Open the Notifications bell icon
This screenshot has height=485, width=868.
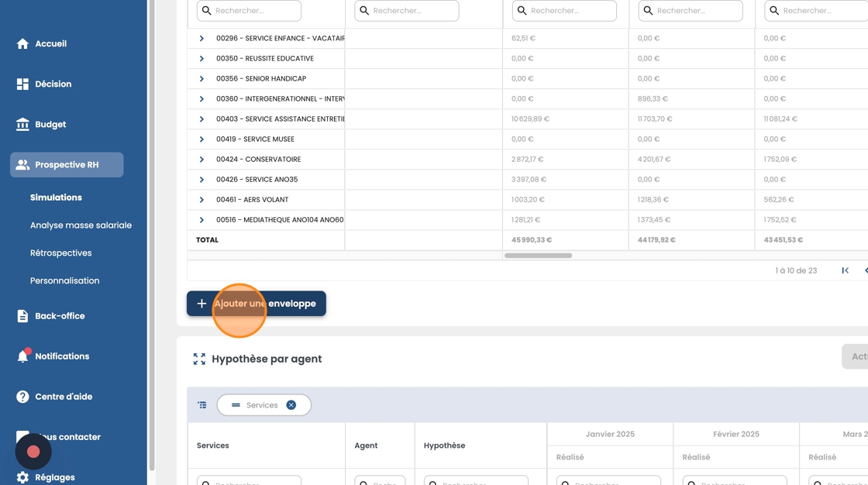22,356
